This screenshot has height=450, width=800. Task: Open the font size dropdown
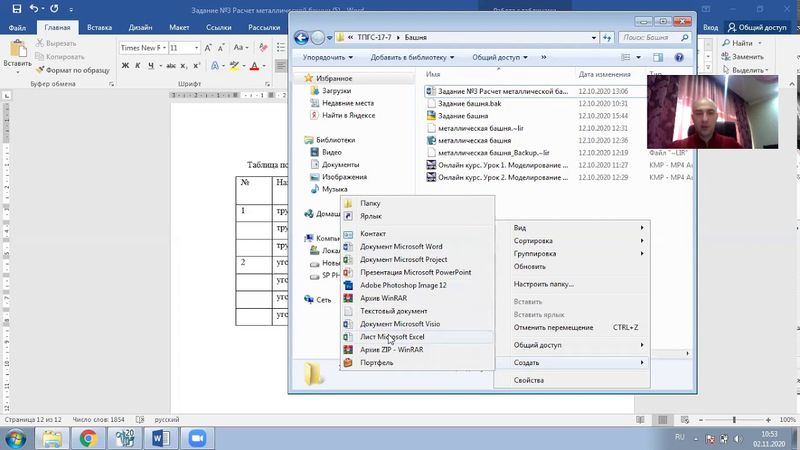198,47
